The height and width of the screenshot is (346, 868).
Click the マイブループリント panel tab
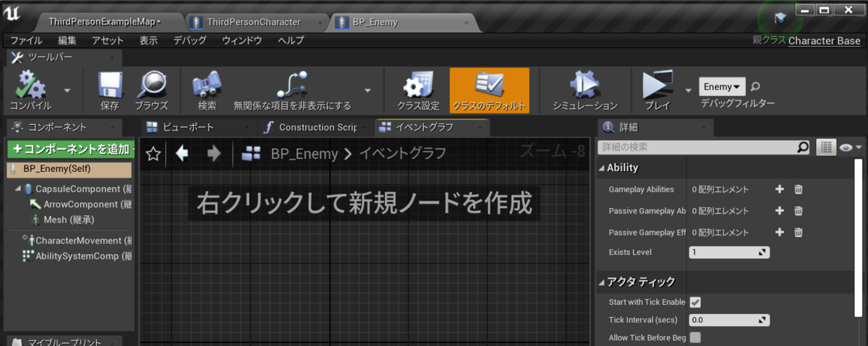(65, 342)
